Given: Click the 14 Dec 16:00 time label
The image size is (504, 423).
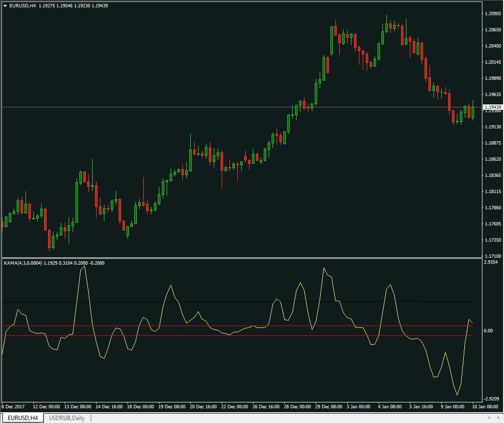Looking at the screenshot, I should 109,407.
